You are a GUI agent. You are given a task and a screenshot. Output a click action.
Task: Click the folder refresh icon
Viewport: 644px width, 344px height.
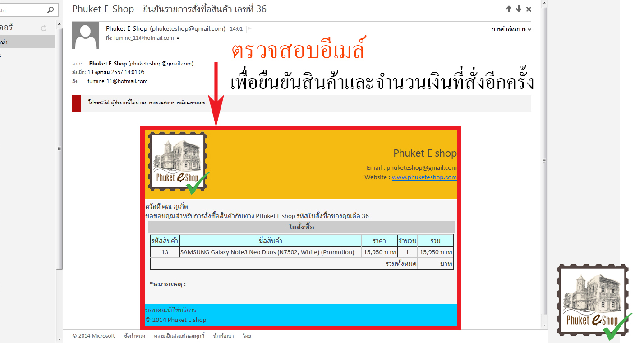tap(44, 28)
